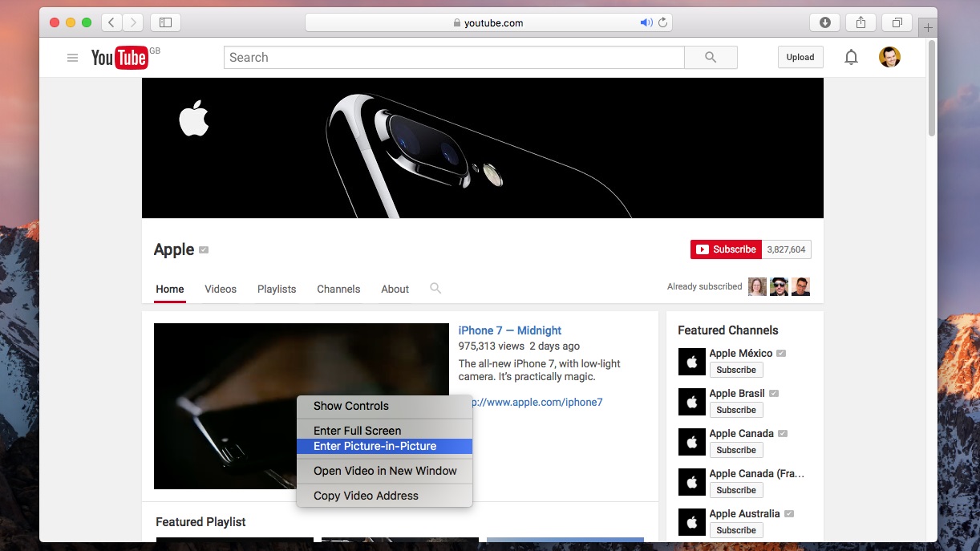Go forward with Safari's forward arrow
This screenshot has height=551, width=980.
click(133, 22)
